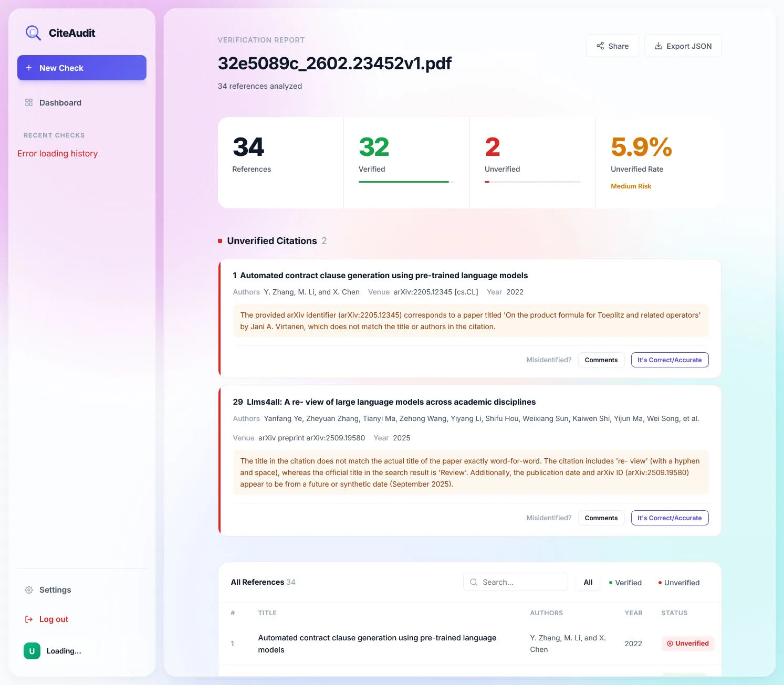Click the red Unverified status icon in row 1
The width and height of the screenshot is (784, 685).
pyautogui.click(x=670, y=643)
